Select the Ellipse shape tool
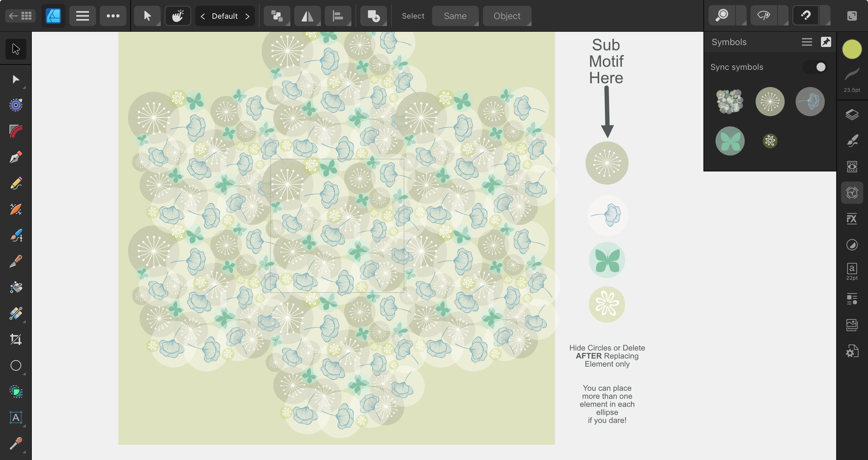Viewport: 868px width, 460px height. 16,365
